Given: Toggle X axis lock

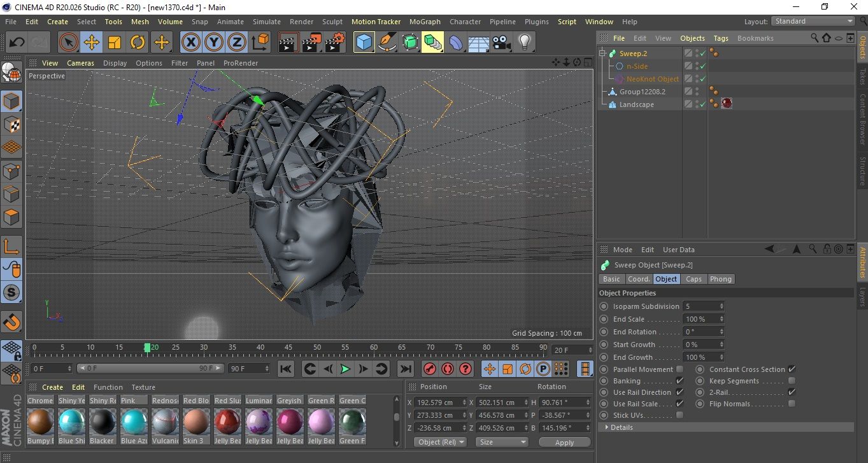Looking at the screenshot, I should [x=190, y=43].
